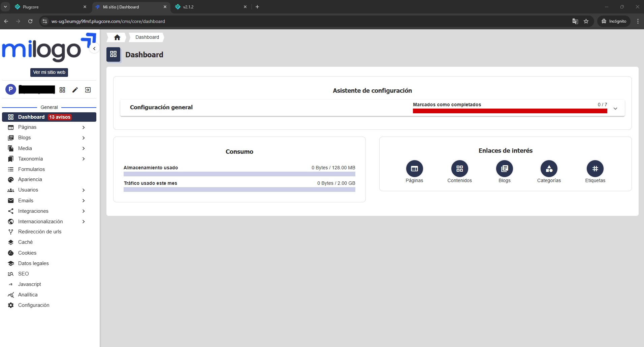Select Dashboard in the sidebar
Viewport: 644px width, 347px height.
pos(49,117)
